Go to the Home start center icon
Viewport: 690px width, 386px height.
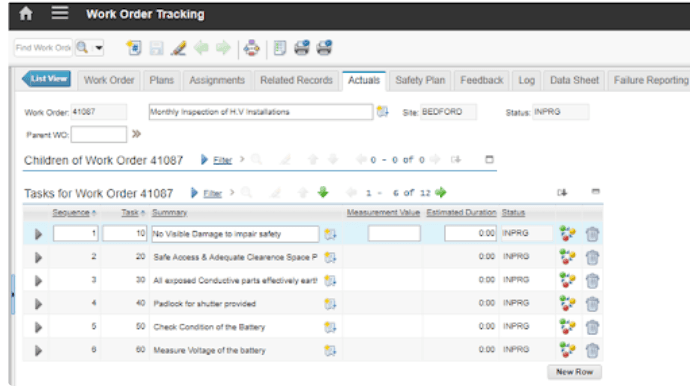coord(26,14)
